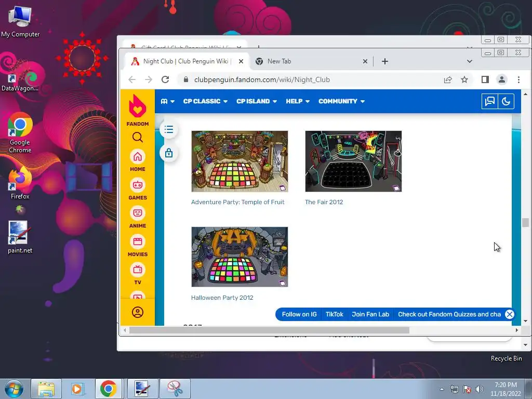Expand the tab search chevron
Screen dimensions: 532x399
470,61
